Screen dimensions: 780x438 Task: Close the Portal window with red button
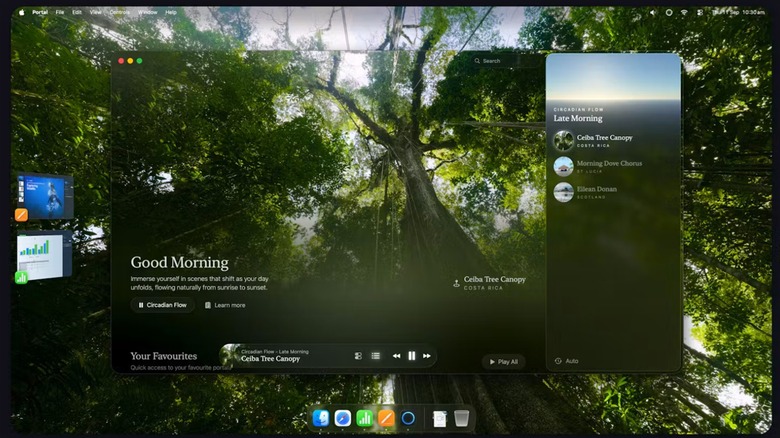pyautogui.click(x=121, y=61)
